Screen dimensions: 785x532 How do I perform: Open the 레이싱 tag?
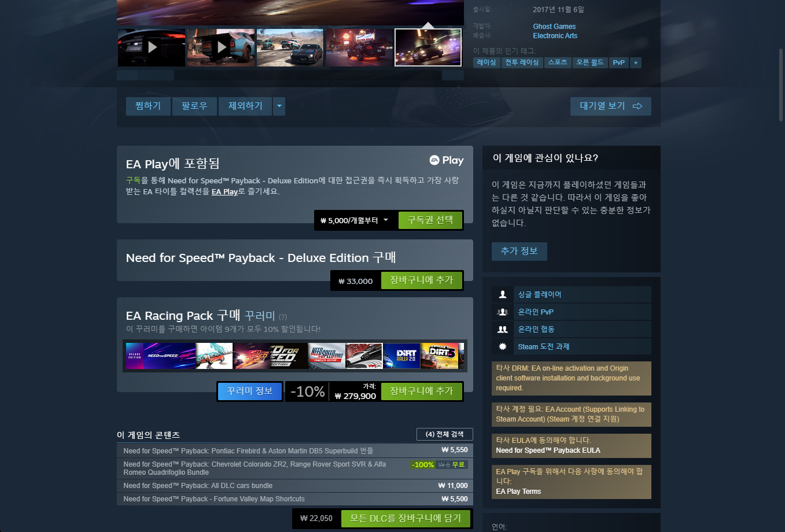pyautogui.click(x=487, y=62)
